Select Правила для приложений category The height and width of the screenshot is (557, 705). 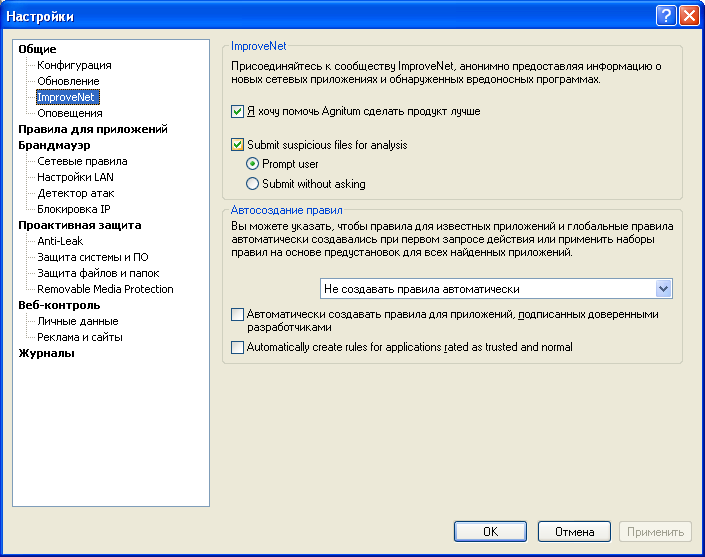click(93, 129)
